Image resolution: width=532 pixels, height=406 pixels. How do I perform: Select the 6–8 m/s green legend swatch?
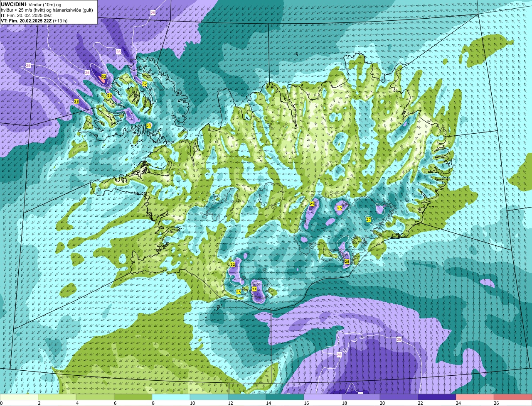click(x=133, y=397)
